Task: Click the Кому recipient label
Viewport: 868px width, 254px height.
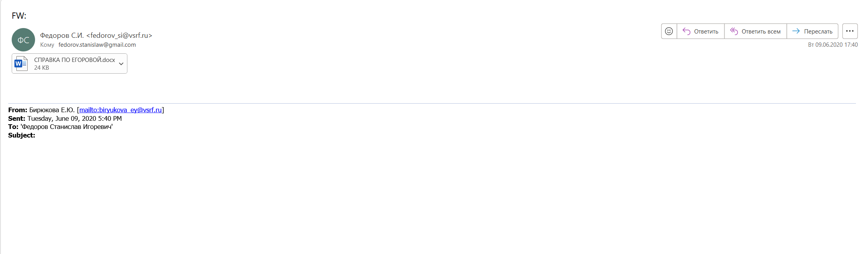Action: tap(47, 45)
